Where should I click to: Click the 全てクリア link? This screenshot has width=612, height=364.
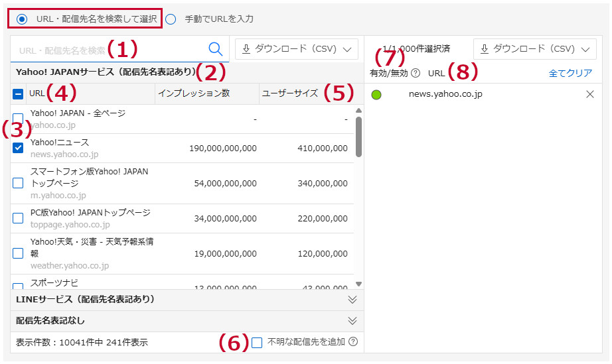pos(570,73)
